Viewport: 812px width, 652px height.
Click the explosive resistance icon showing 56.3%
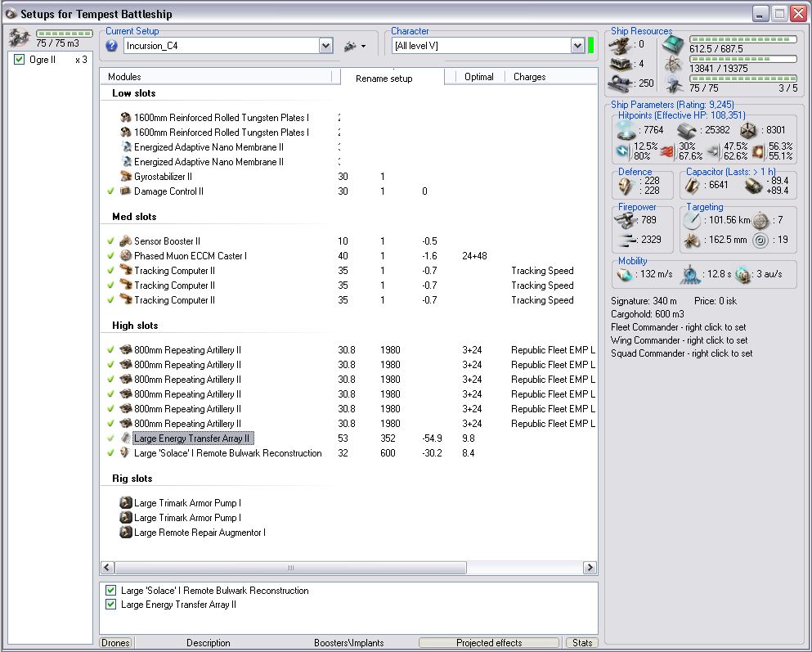click(759, 151)
